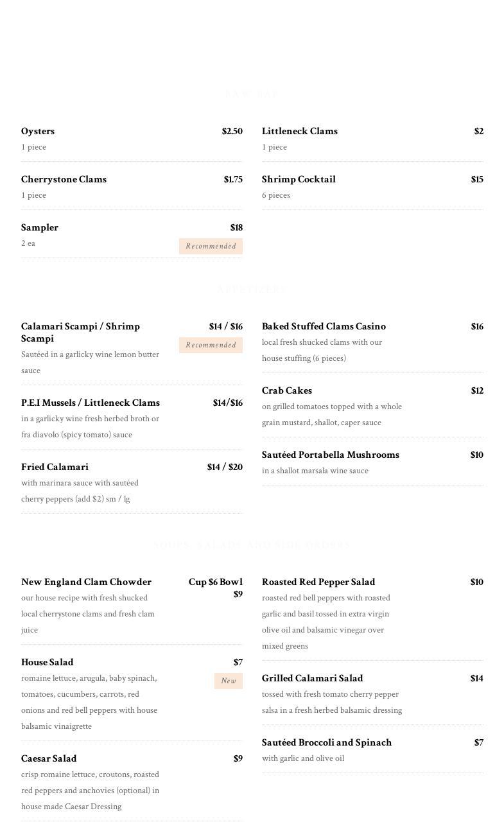Click the Crab Cakes item name
Screen dimensions: 504x822
pyautogui.click(x=286, y=390)
